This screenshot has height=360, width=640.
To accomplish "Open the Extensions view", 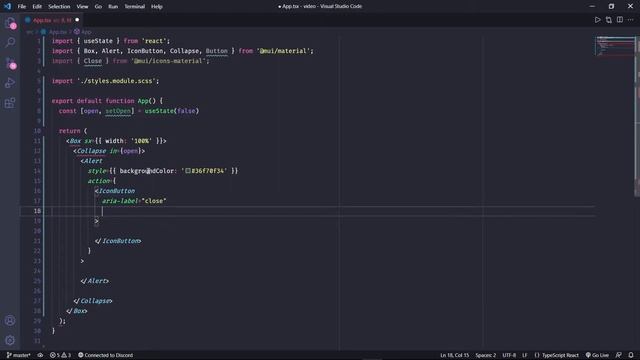I will (10, 102).
